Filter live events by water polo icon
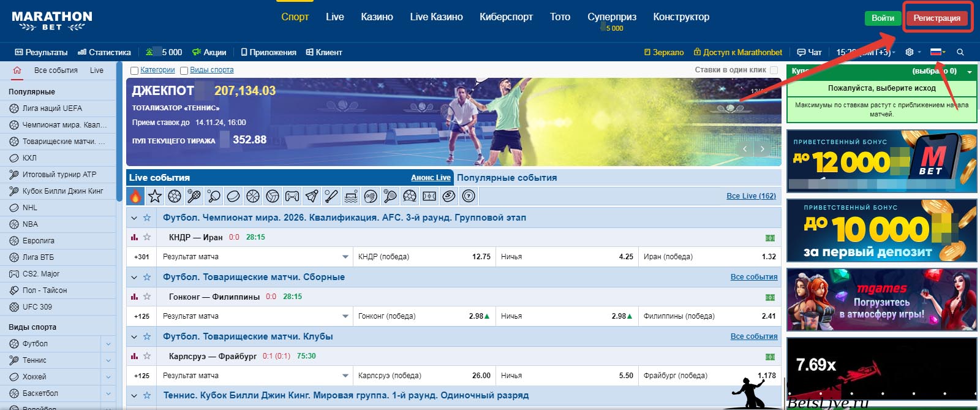Screen dimensions: 980x410 pyautogui.click(x=351, y=196)
